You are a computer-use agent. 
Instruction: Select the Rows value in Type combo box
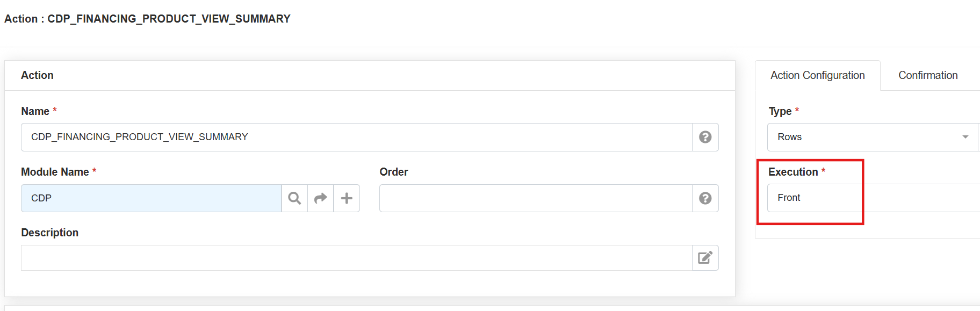click(860, 137)
